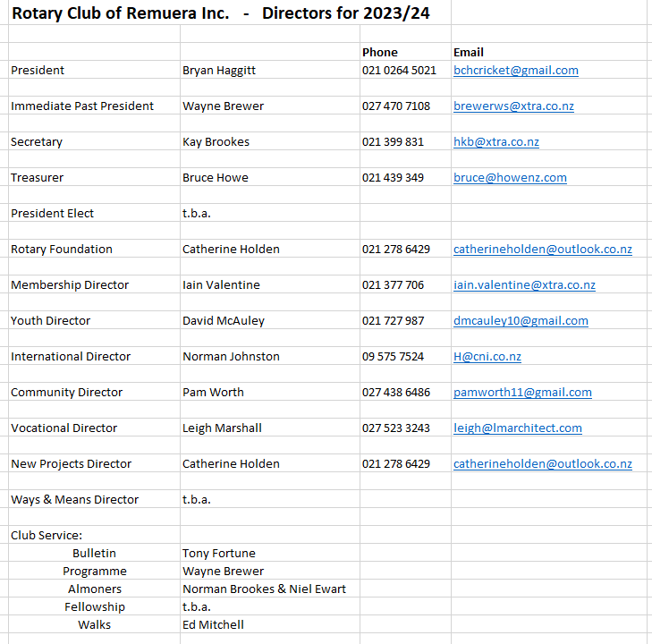This screenshot has width=652, height=644.
Task: Select 't.b.a.' in President Elect row
Action: pyautogui.click(x=270, y=213)
